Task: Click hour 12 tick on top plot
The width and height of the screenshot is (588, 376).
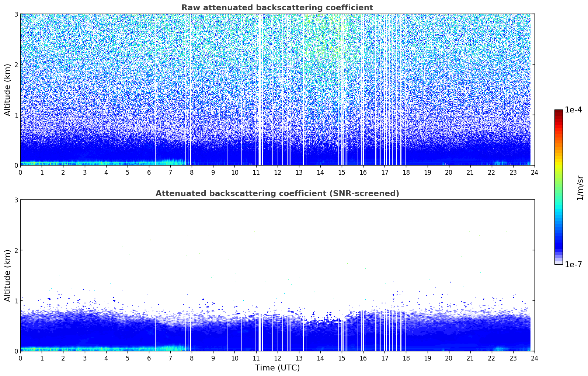Action: pyautogui.click(x=277, y=172)
